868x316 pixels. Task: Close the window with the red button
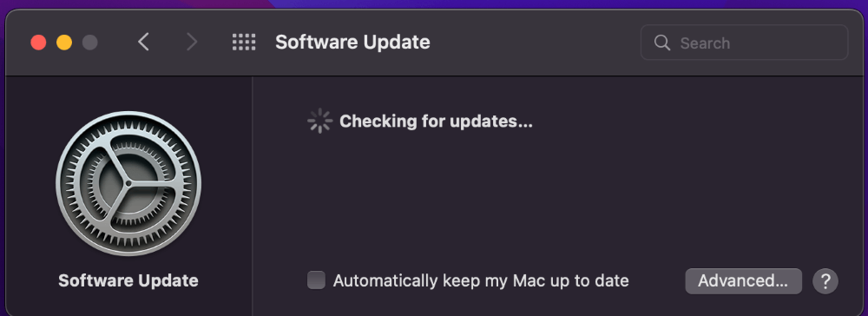point(38,43)
